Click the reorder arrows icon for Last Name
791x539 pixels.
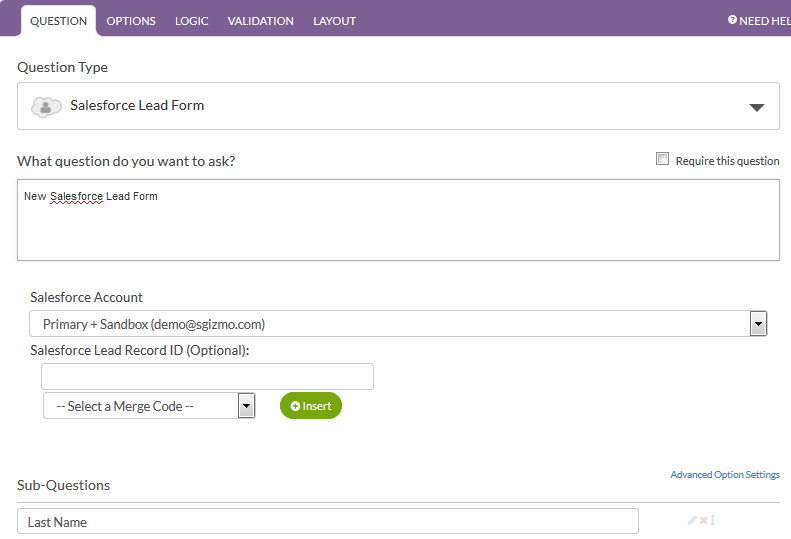(x=713, y=521)
